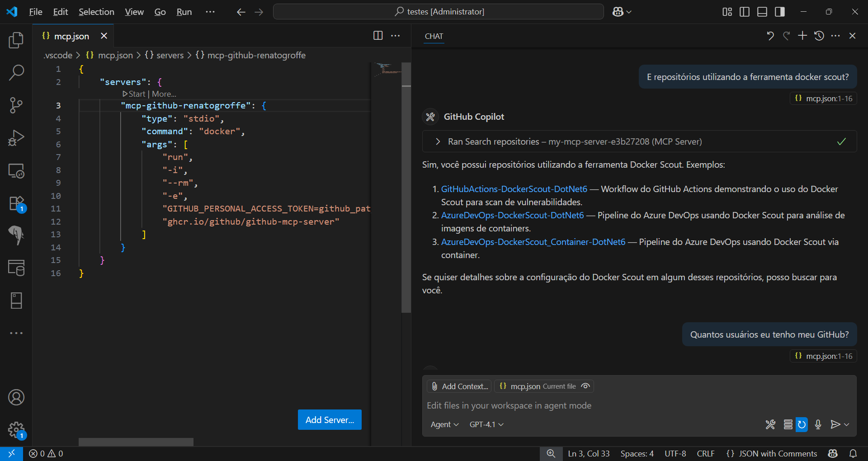
Task: Expand Ran Search repositories tool result
Action: (x=639, y=141)
